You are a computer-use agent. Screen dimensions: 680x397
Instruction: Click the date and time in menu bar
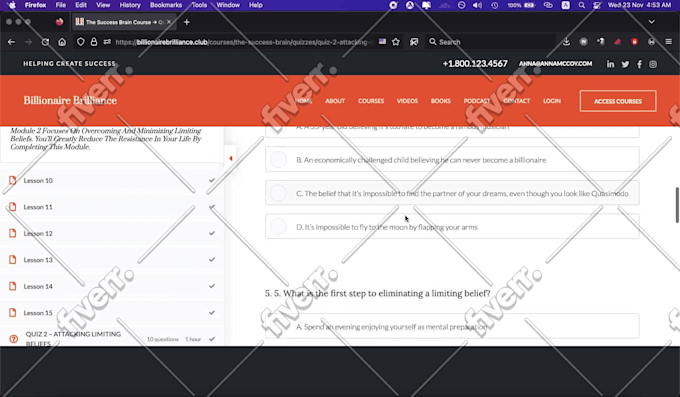(x=639, y=5)
